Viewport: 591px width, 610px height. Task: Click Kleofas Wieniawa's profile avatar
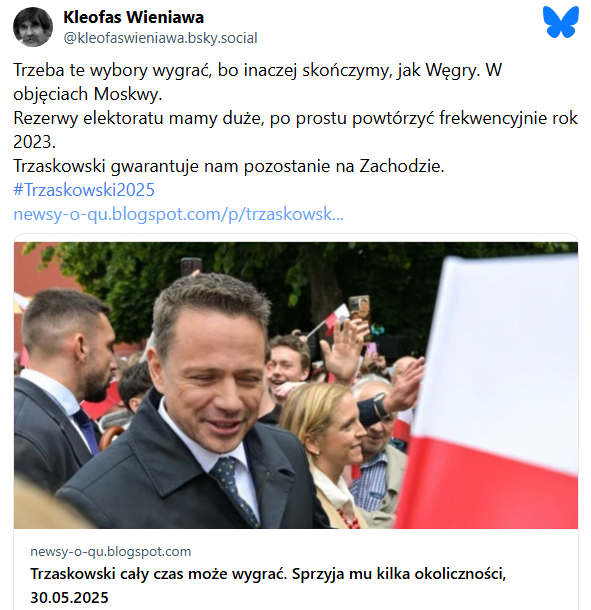click(x=33, y=27)
